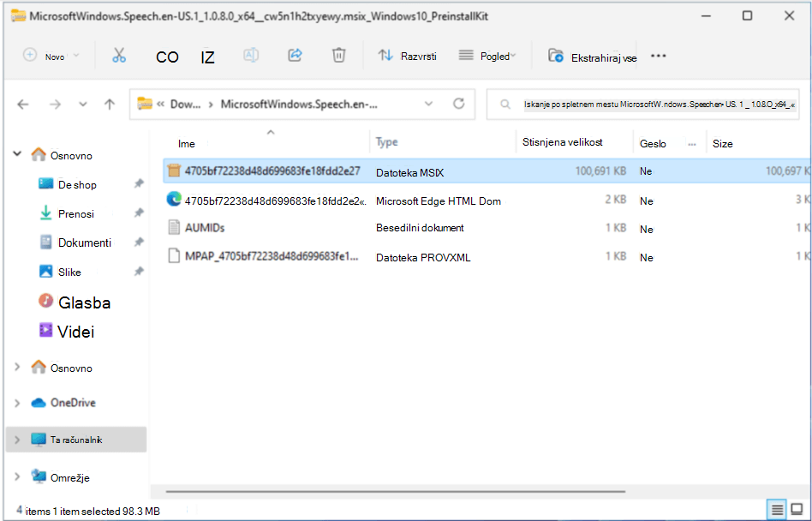Select the Datoteka MSIX file row
This screenshot has height=521, width=812.
point(487,171)
